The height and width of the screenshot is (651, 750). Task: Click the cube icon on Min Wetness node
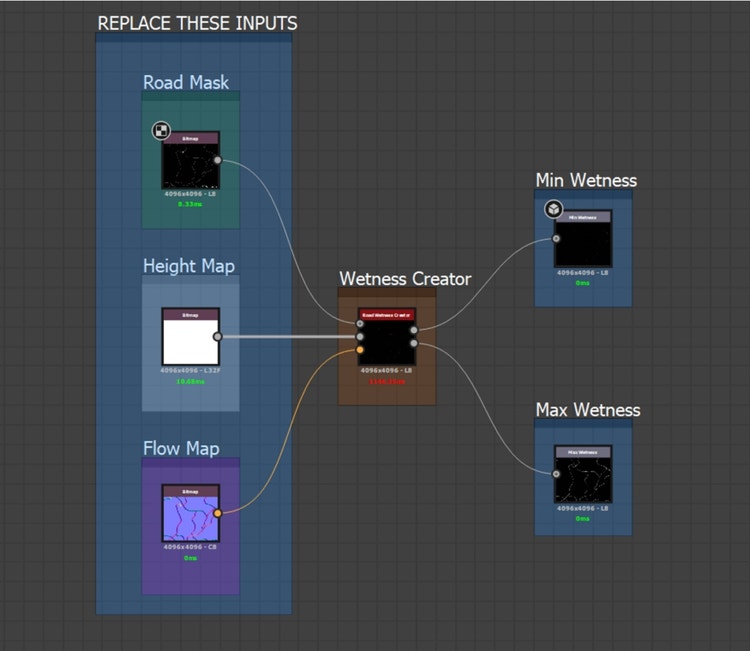pyautogui.click(x=553, y=209)
